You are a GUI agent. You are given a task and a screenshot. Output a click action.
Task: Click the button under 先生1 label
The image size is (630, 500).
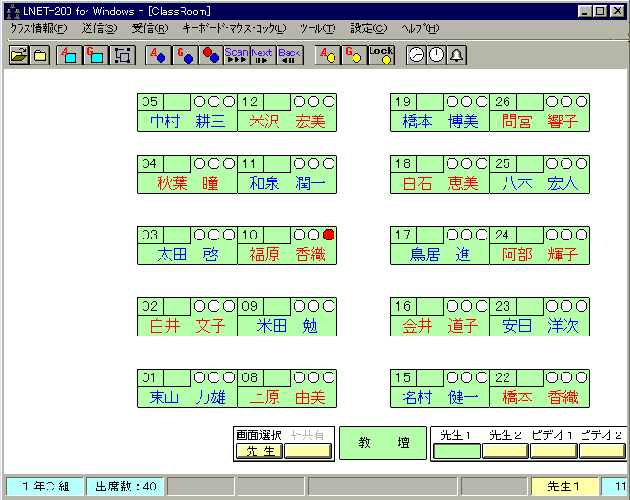pos(456,451)
